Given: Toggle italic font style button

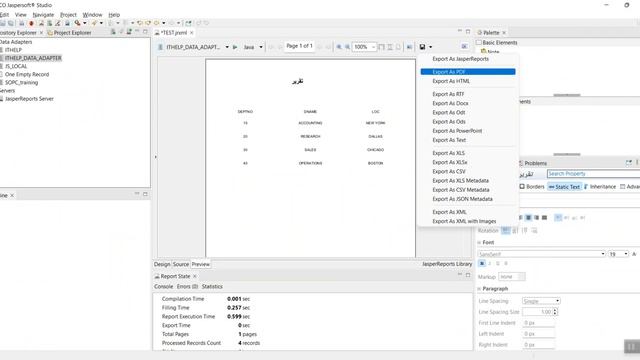Looking at the screenshot, I should click(490, 264).
